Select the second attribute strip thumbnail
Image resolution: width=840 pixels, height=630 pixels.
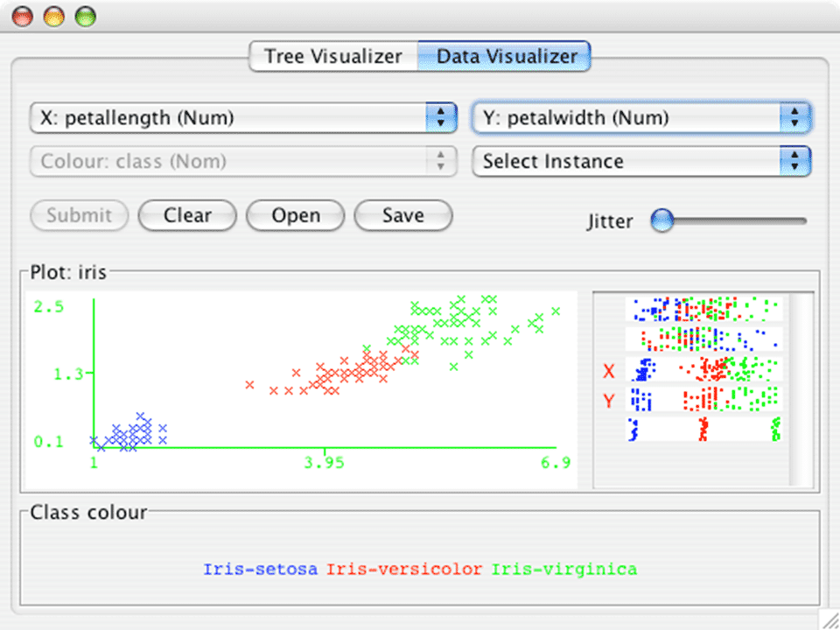700,339
